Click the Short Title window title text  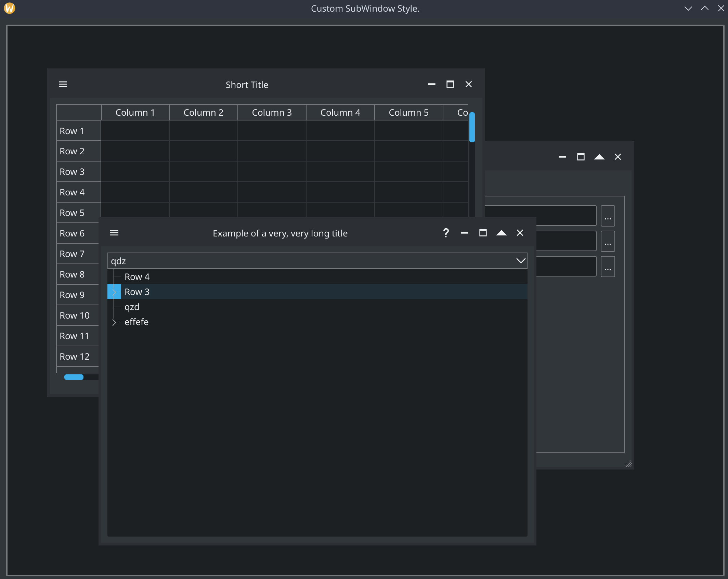247,85
